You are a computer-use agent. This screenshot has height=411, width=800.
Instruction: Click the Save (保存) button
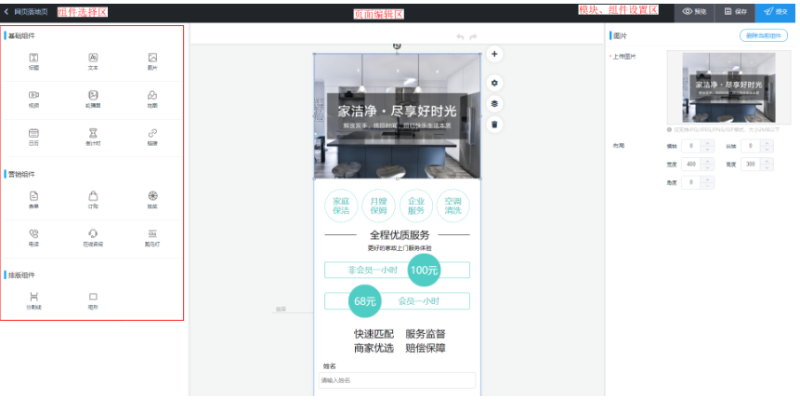735,12
